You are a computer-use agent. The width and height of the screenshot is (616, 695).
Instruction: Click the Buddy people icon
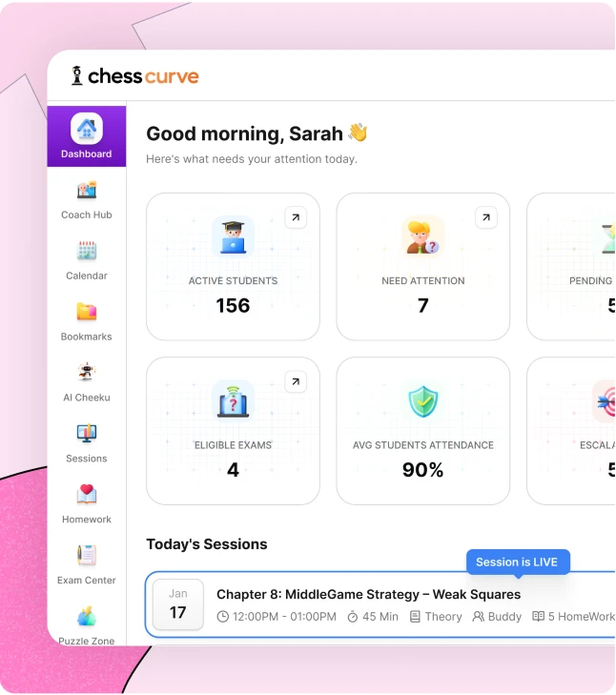[478, 617]
